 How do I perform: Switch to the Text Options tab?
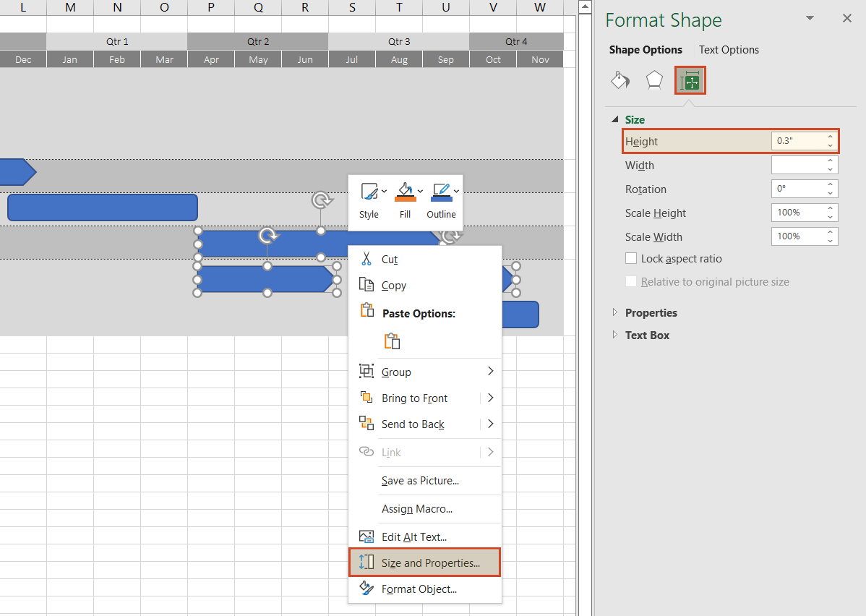729,49
